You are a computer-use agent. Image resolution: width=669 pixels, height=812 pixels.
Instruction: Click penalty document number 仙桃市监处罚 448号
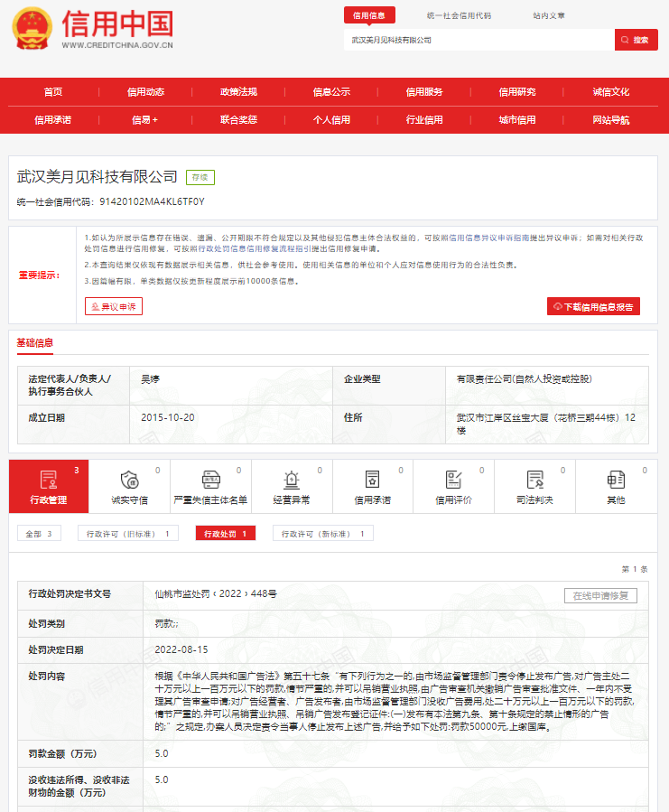(x=216, y=593)
